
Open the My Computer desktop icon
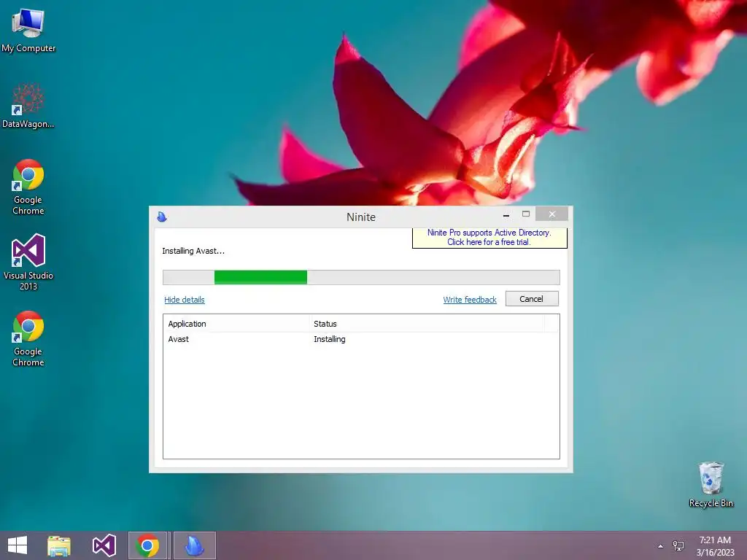click(28, 30)
